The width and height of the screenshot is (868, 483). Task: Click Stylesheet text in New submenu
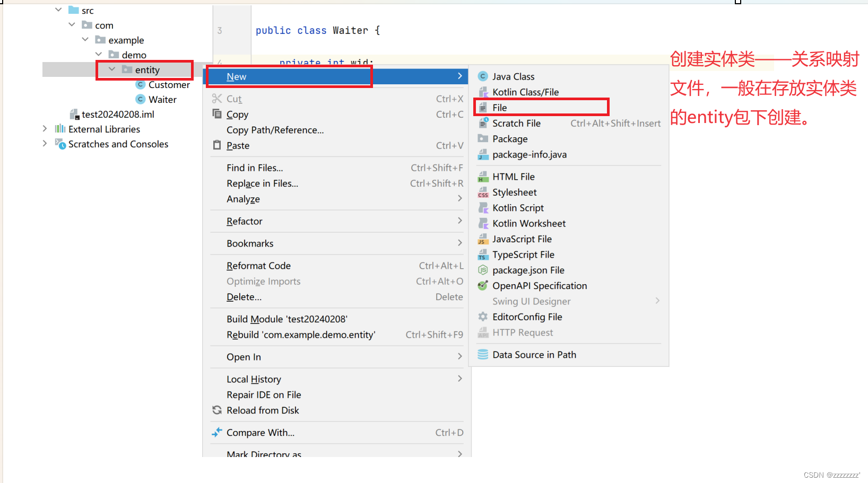(514, 192)
